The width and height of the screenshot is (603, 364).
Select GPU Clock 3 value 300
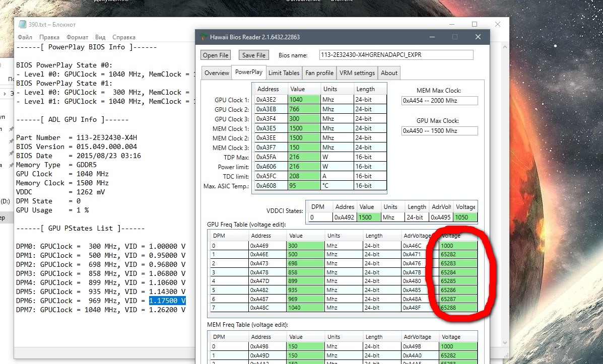[304, 119]
